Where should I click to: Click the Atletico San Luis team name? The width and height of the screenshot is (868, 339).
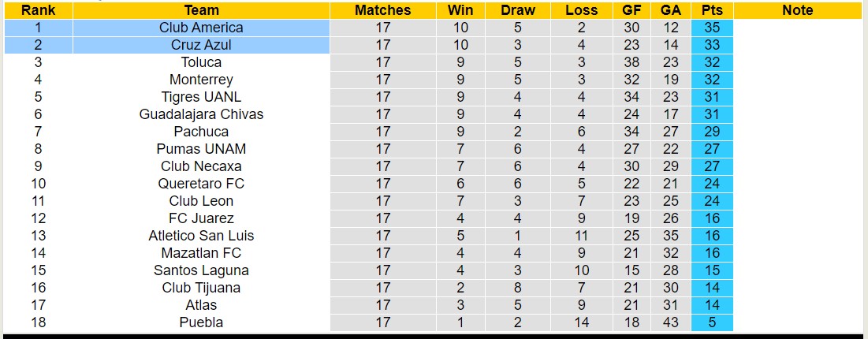[x=201, y=236]
